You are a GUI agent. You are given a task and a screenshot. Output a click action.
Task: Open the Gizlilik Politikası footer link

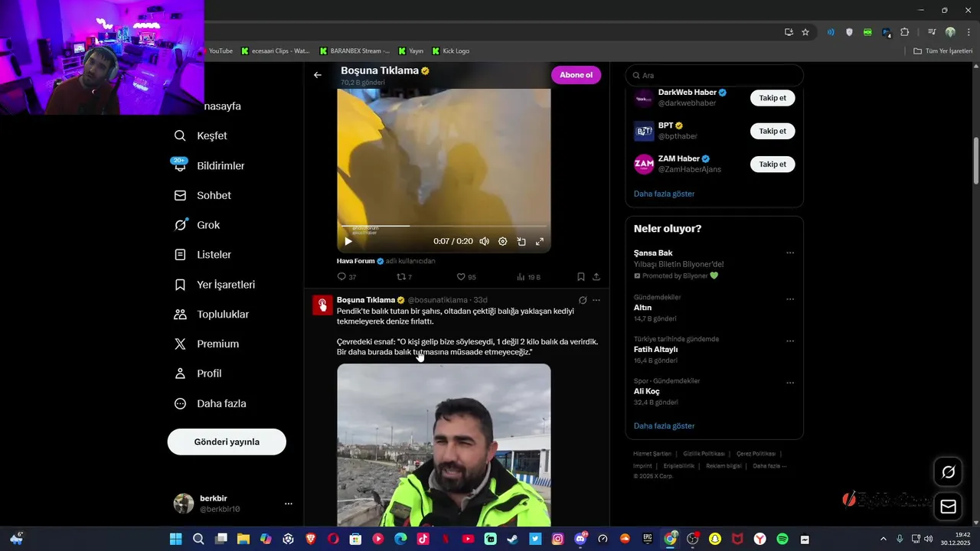point(704,454)
